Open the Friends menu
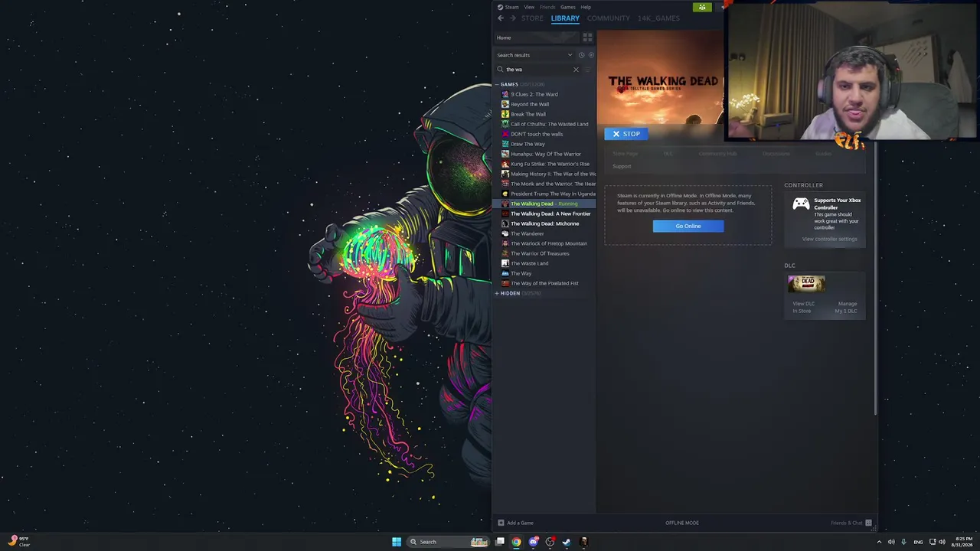Screen dimensions: 980x551 [547, 7]
